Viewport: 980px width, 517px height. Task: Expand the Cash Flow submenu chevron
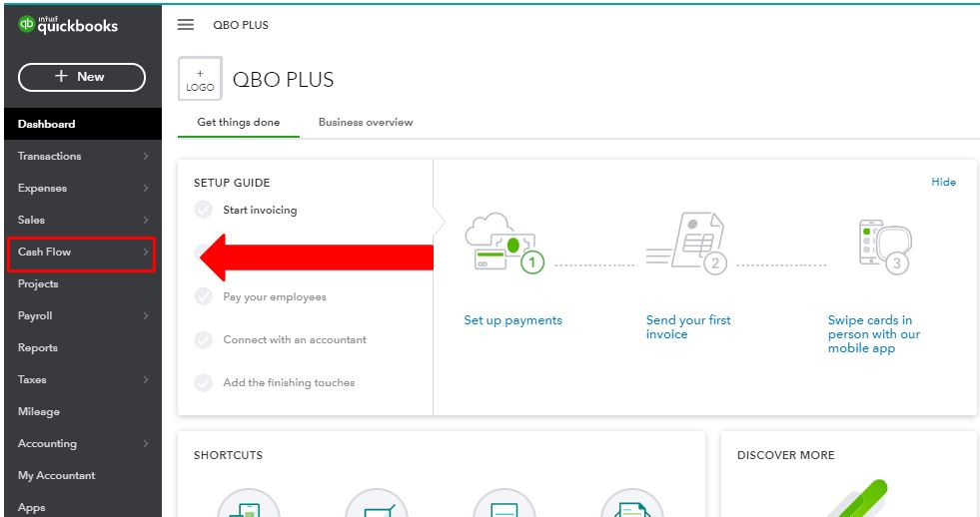[146, 252]
